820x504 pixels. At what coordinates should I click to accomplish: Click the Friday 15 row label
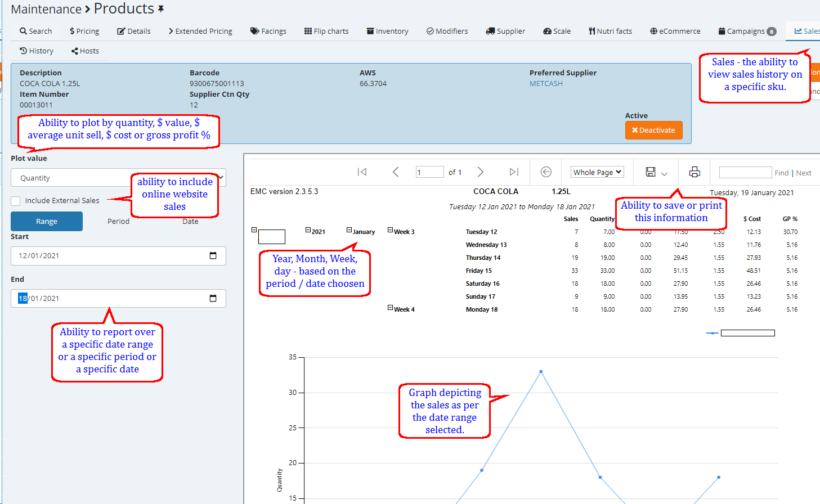pyautogui.click(x=479, y=271)
